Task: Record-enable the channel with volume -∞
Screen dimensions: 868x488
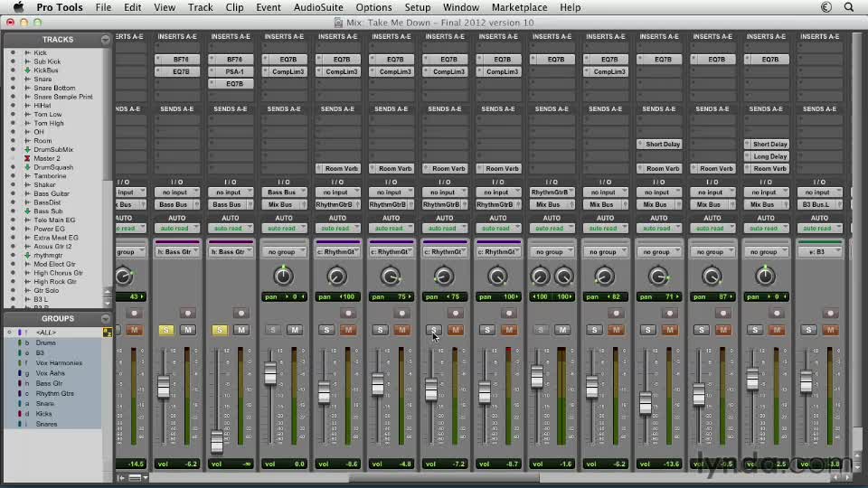Action: click(241, 314)
